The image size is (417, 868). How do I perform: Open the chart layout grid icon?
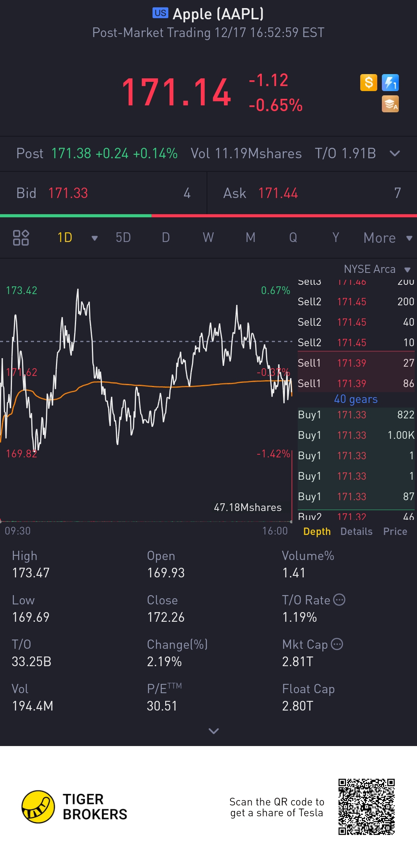click(x=21, y=238)
